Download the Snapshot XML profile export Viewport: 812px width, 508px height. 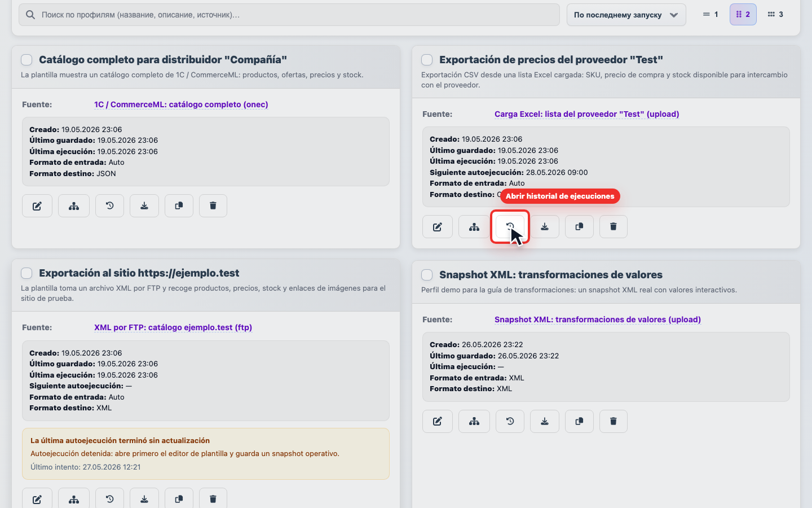click(545, 421)
